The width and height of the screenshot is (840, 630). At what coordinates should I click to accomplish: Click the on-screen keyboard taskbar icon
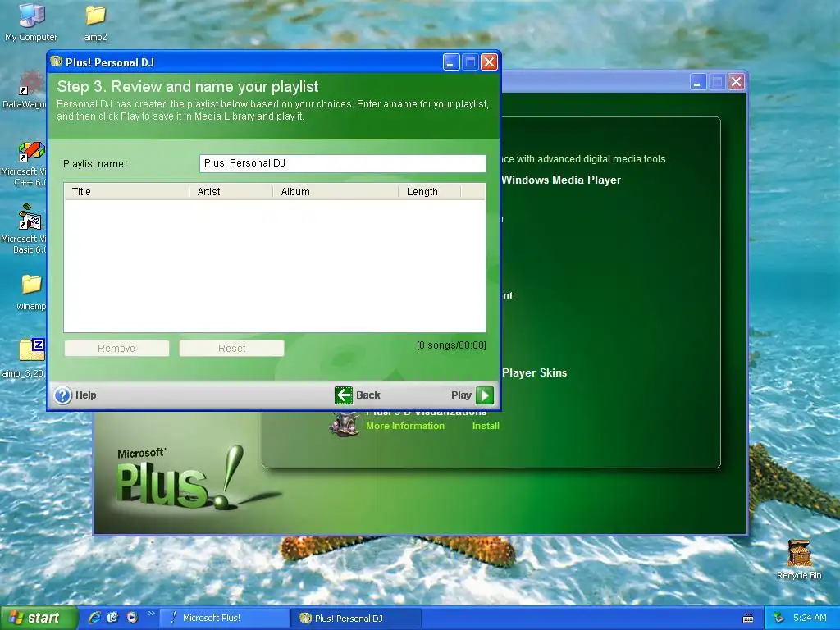748,619
